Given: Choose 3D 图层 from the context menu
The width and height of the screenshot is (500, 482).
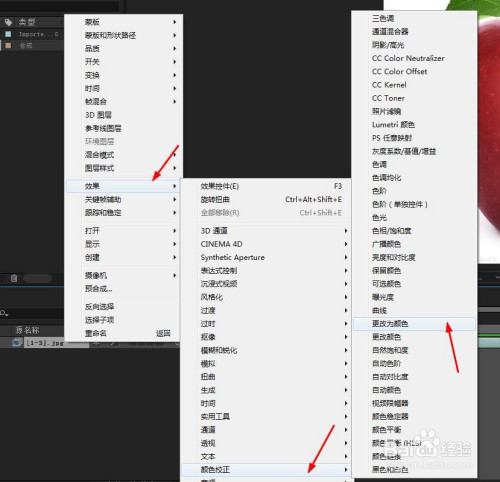Looking at the screenshot, I should point(123,115).
